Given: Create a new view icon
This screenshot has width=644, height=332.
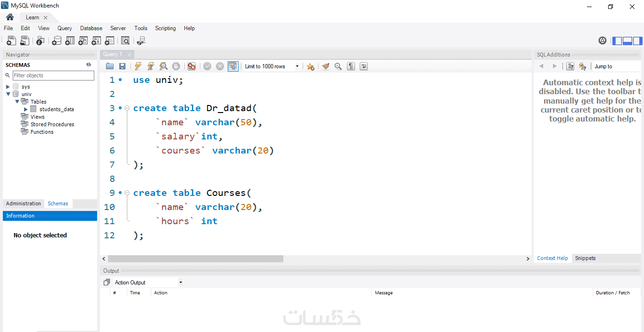Looking at the screenshot, I should pyautogui.click(x=83, y=40).
